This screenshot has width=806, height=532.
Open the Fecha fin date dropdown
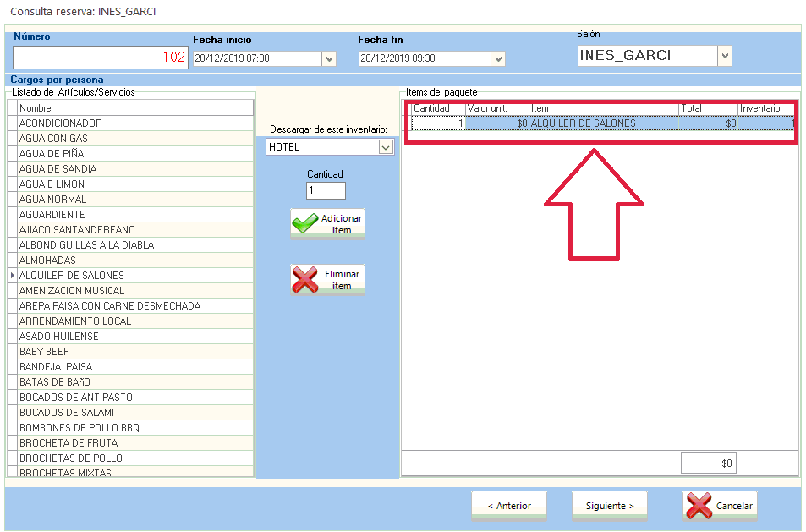498,58
